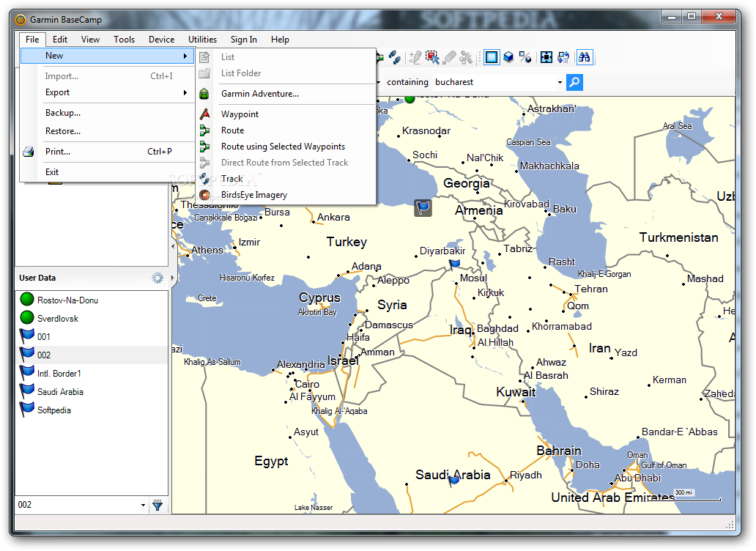This screenshot has height=551, width=756.
Task: Click the swap views arrows icon
Action: click(563, 57)
